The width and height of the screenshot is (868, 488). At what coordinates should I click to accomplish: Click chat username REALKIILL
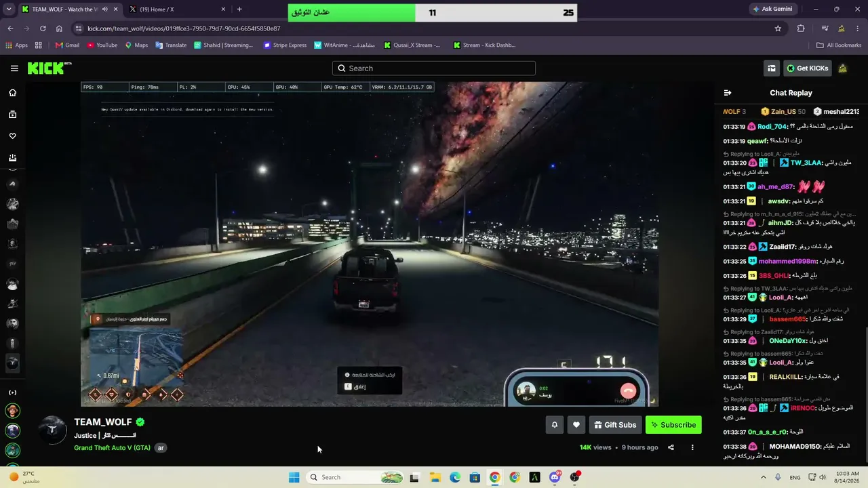pos(785,377)
